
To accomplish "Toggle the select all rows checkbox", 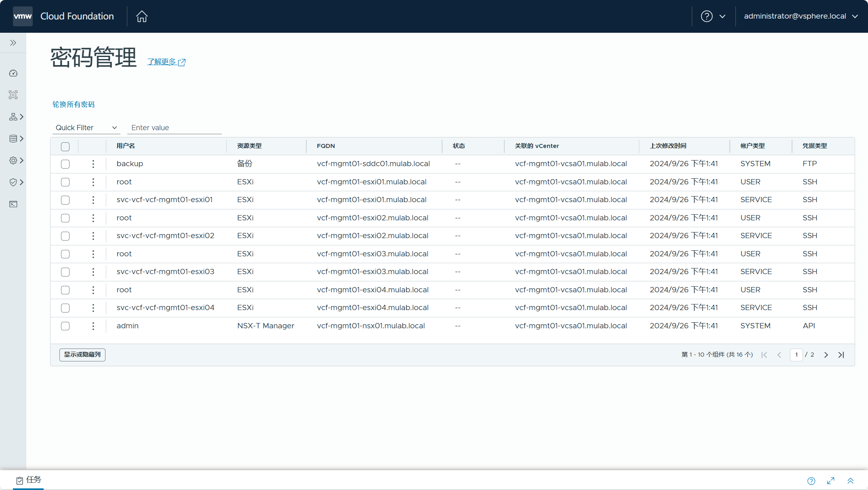I will click(65, 146).
